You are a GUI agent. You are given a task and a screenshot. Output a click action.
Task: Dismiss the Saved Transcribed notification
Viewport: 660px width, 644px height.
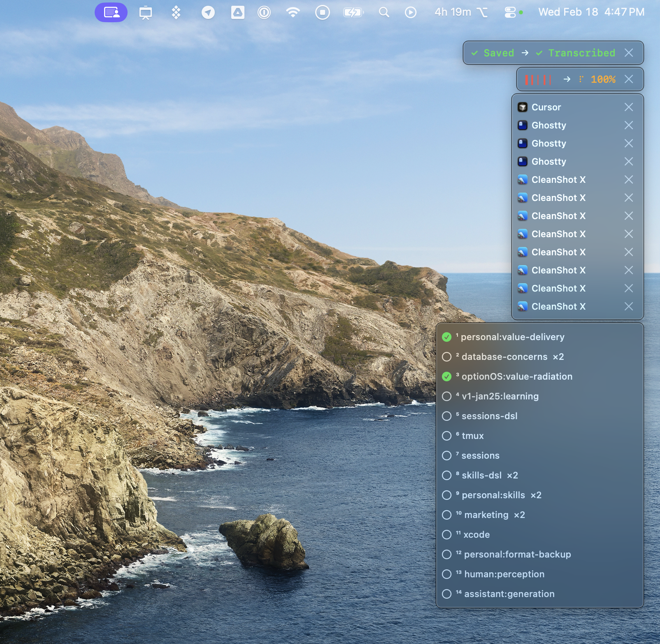tap(629, 53)
